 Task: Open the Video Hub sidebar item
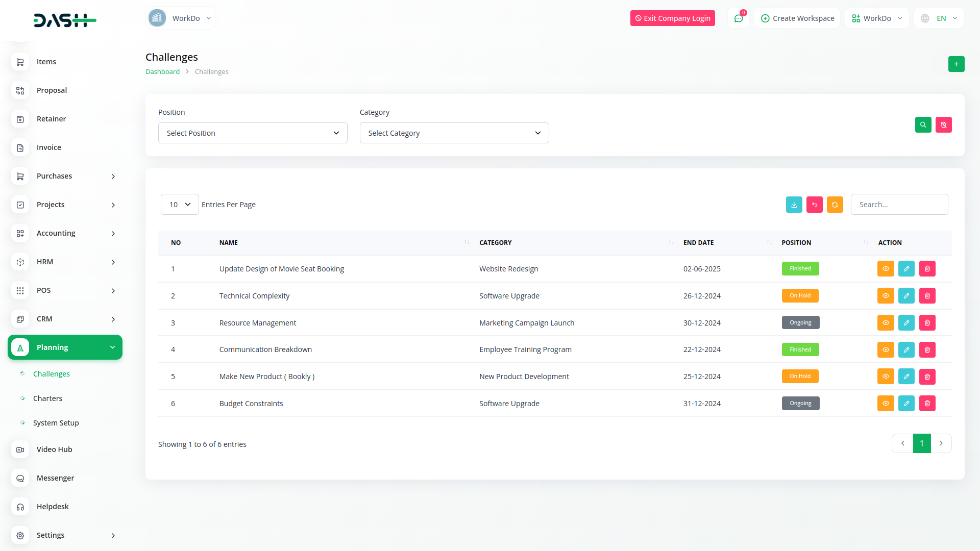[x=54, y=449]
